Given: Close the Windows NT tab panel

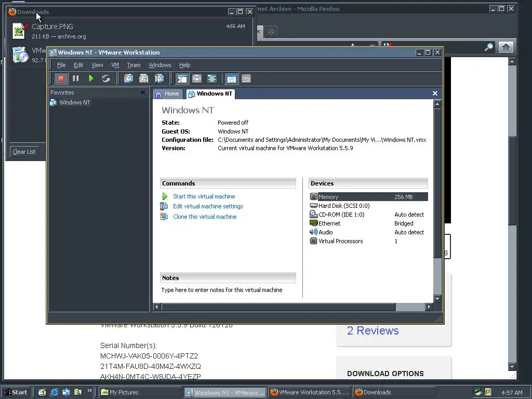Looking at the screenshot, I should (435, 94).
